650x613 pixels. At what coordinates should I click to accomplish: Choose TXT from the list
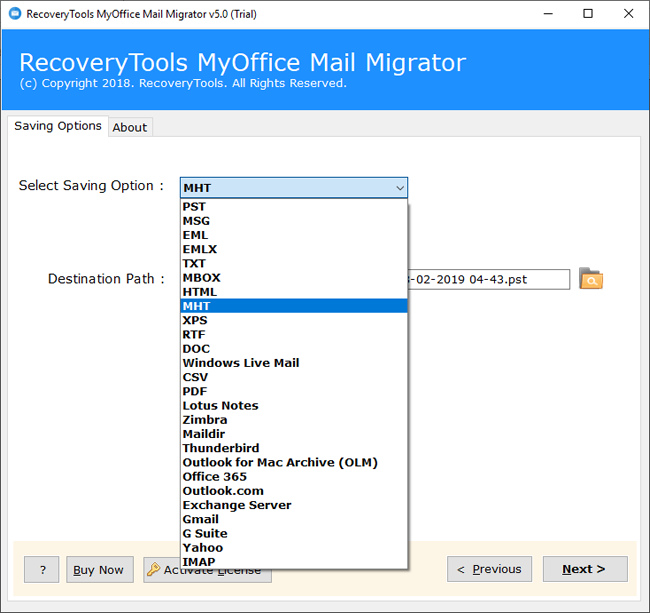coord(294,263)
